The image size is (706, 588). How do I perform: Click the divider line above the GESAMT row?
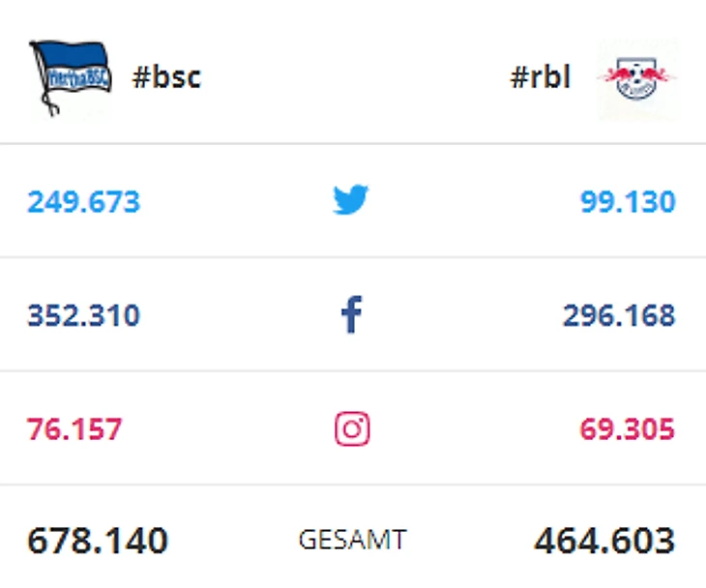(x=352, y=485)
